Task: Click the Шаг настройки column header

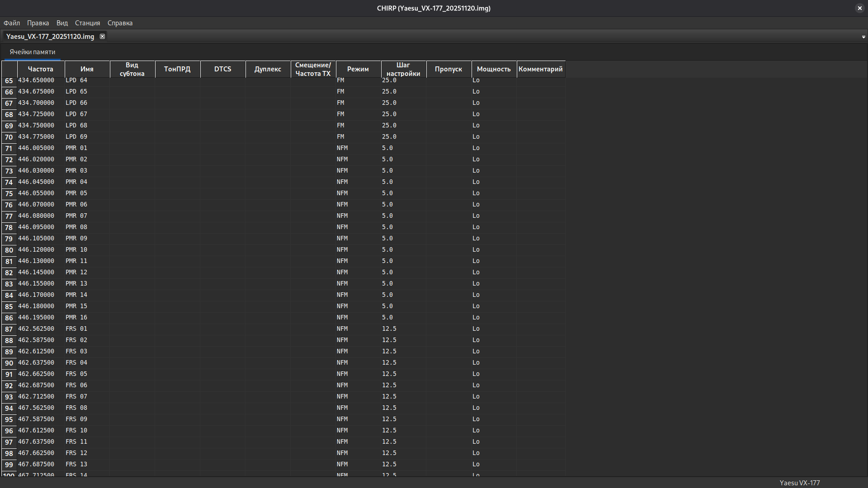Action: (x=403, y=69)
